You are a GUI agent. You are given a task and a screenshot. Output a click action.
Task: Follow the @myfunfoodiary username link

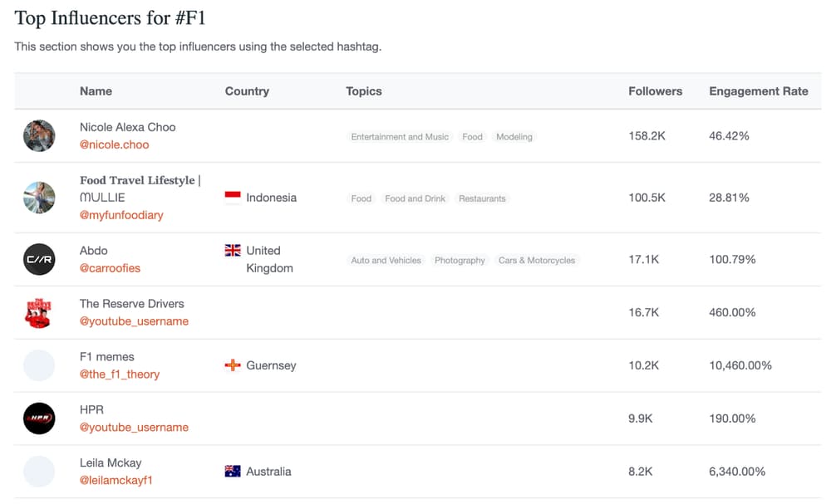click(121, 214)
